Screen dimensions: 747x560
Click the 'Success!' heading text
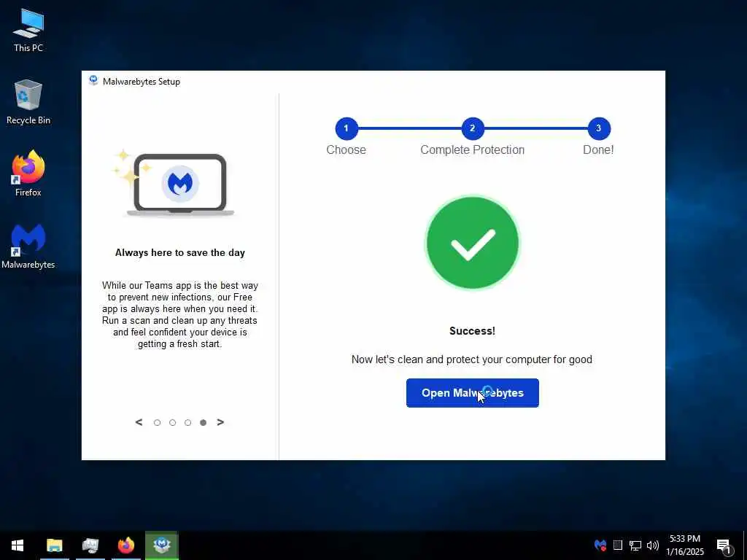coord(472,331)
